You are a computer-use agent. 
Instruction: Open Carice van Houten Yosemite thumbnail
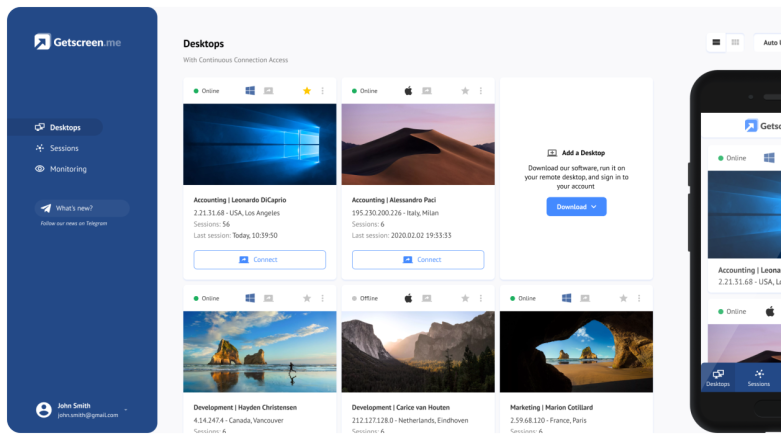[418, 352]
